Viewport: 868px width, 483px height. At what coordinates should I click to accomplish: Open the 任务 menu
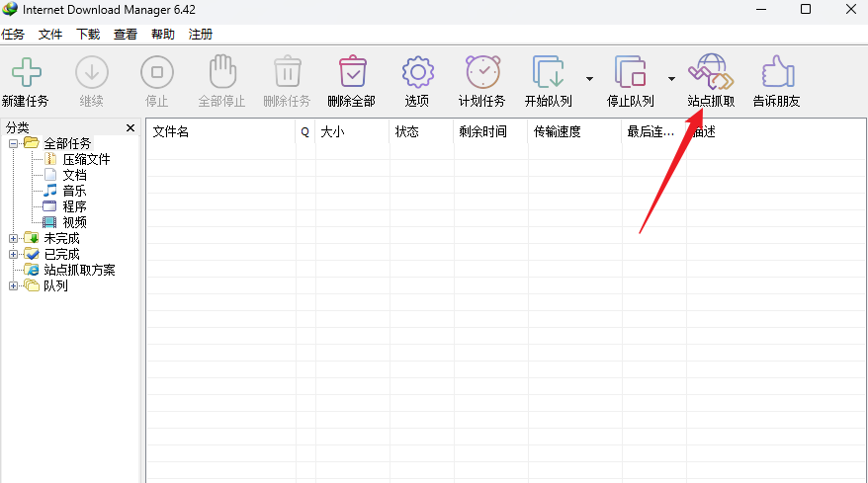[13, 35]
